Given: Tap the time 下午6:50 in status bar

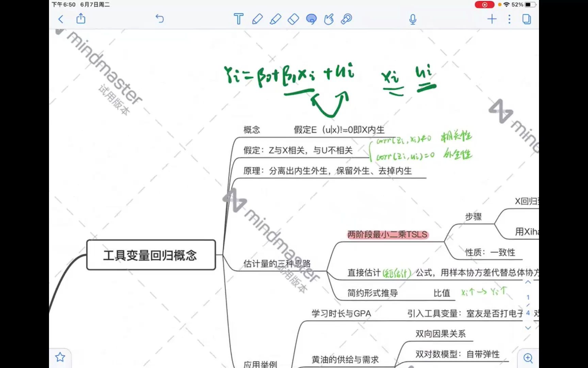Looking at the screenshot, I should [x=64, y=4].
